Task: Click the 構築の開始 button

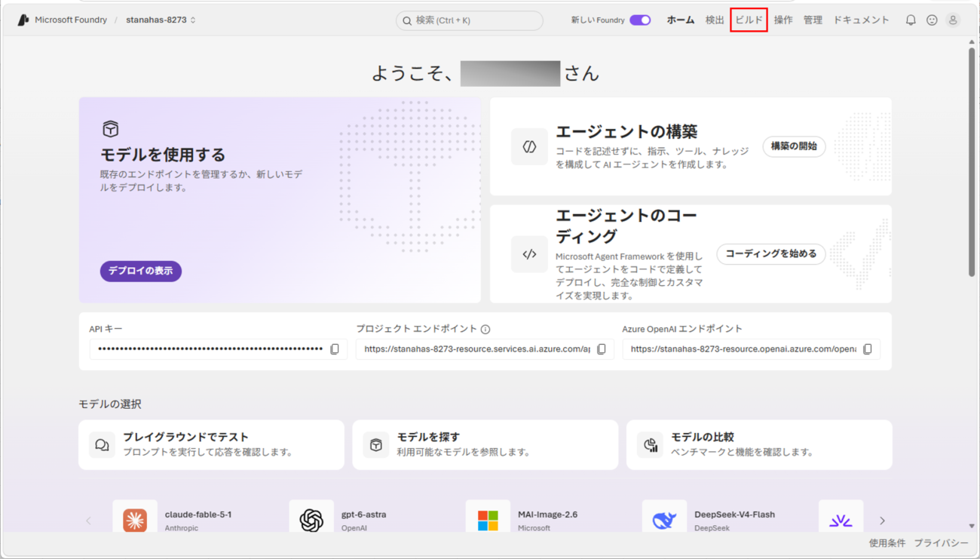Action: [x=794, y=146]
